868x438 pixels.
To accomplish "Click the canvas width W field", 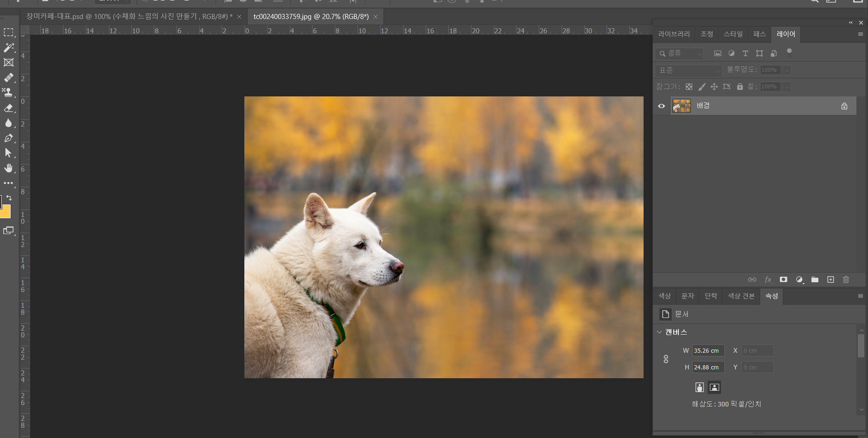I will (x=708, y=351).
